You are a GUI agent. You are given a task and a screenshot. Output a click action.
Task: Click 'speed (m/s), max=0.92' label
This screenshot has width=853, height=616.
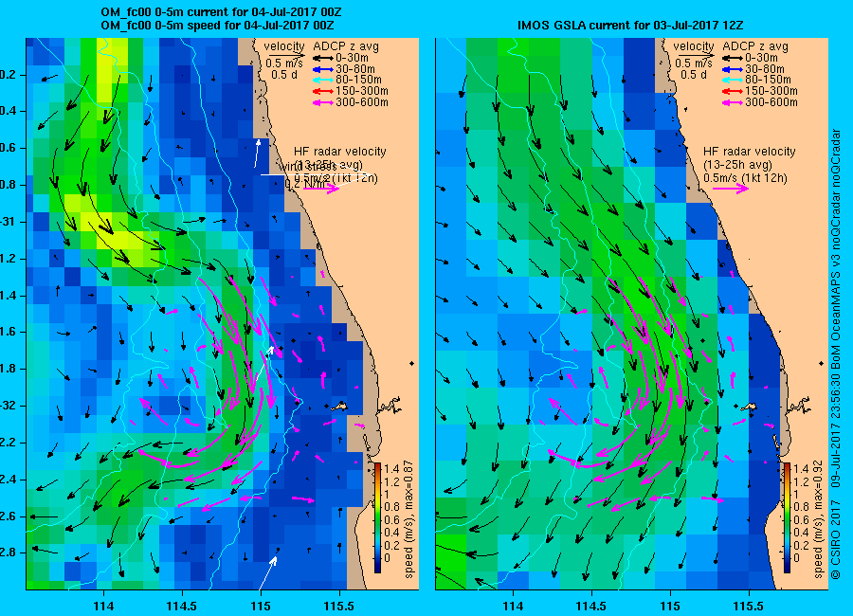coord(818,519)
